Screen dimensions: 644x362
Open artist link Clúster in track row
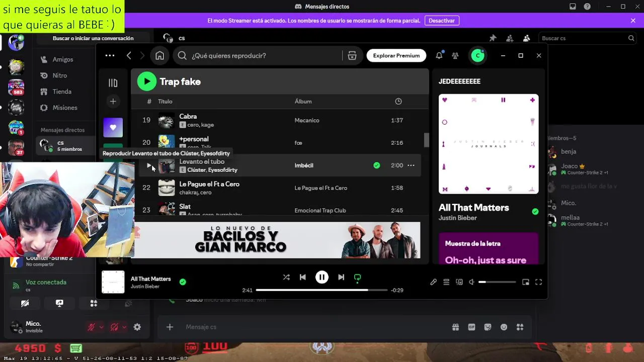[196, 170]
